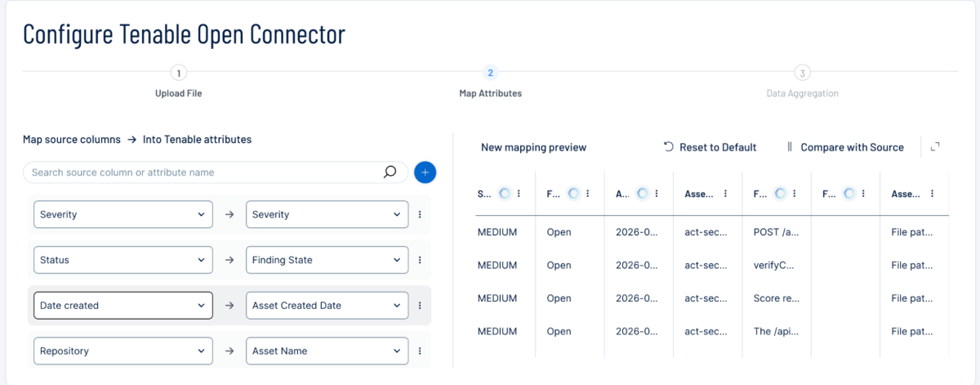Click the 'Into Tenable attributes' label
980x385 pixels.
click(x=197, y=139)
